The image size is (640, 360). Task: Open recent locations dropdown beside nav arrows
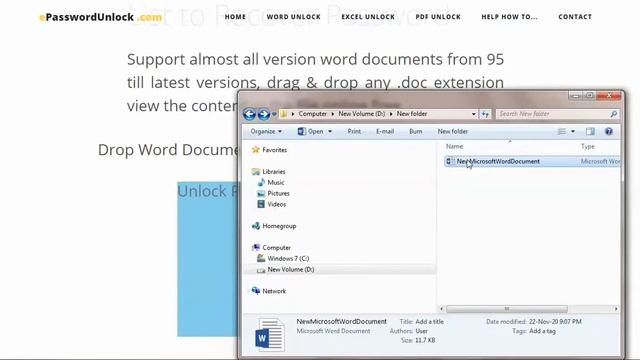(x=274, y=114)
